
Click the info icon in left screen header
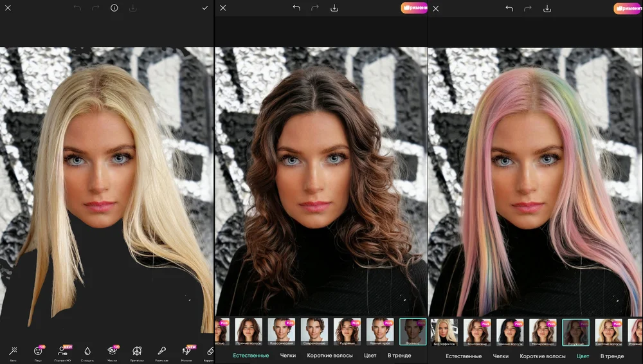pyautogui.click(x=114, y=8)
